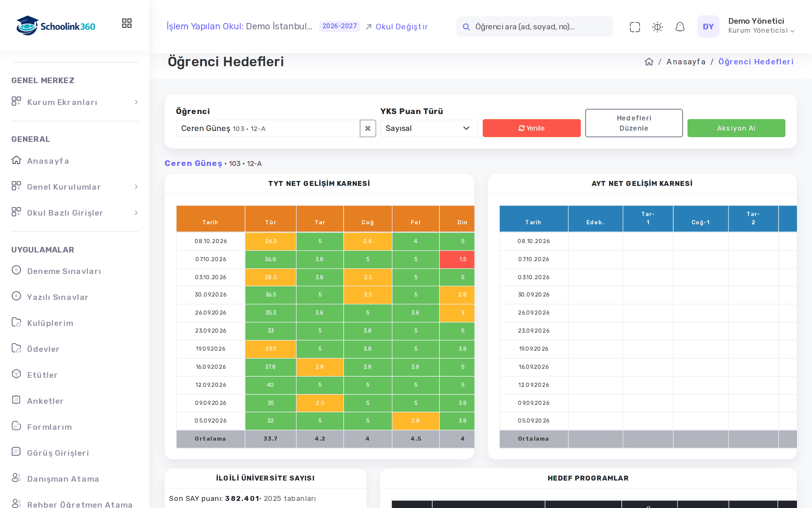Click the Schoolink360 logo
Screen dimensions: 812x508
56,26
